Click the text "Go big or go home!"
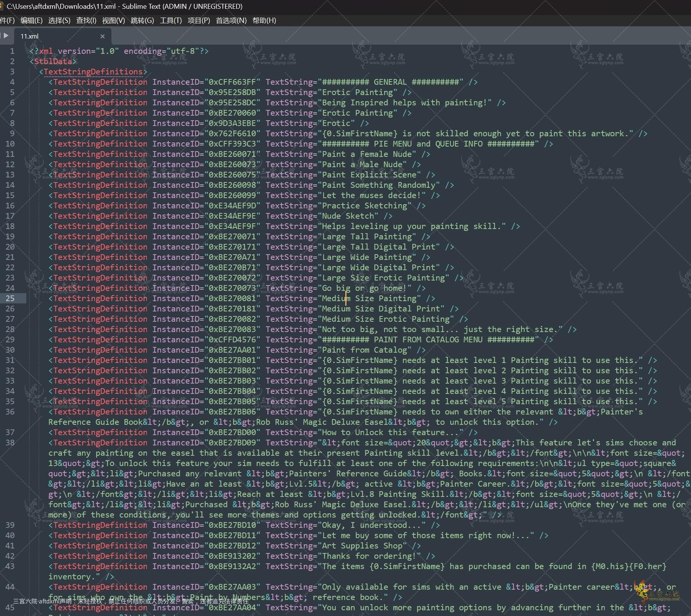Screen dimensions: 691x616 [x=364, y=288]
